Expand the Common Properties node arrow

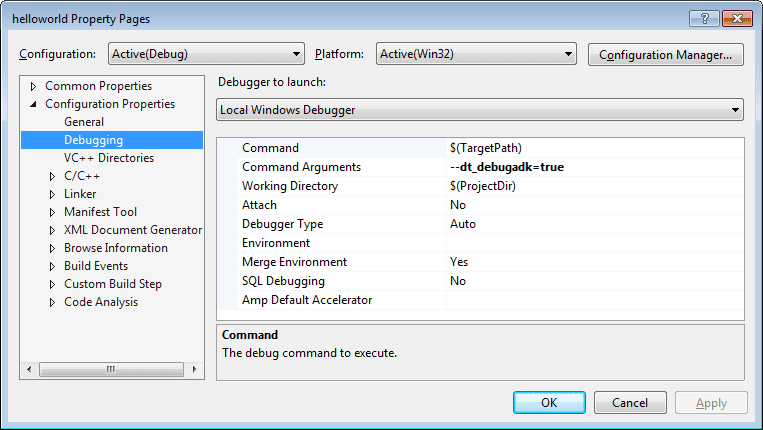(x=34, y=86)
